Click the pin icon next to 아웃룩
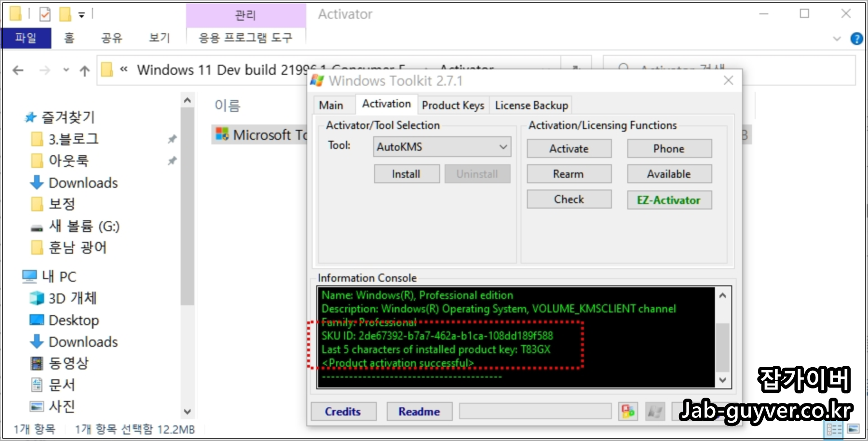868x441 pixels. point(172,160)
